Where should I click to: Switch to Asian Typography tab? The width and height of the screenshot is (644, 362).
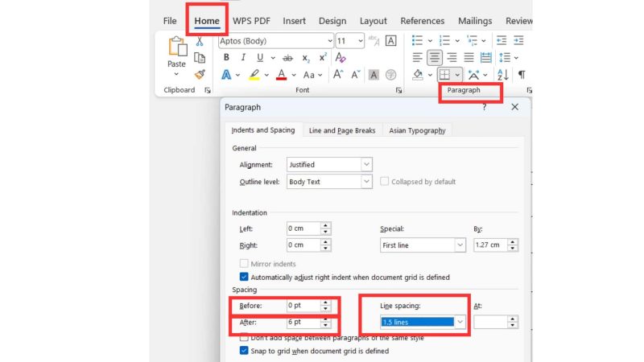[417, 130]
